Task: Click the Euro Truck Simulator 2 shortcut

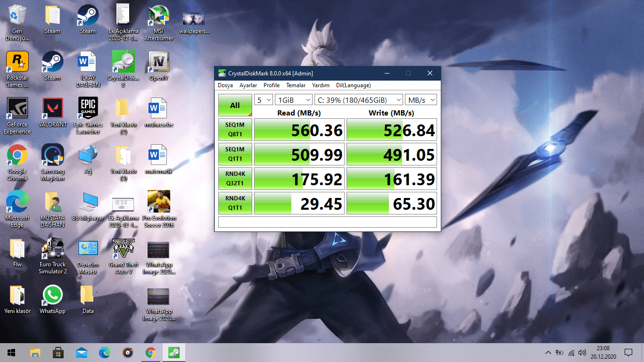Action: (53, 256)
